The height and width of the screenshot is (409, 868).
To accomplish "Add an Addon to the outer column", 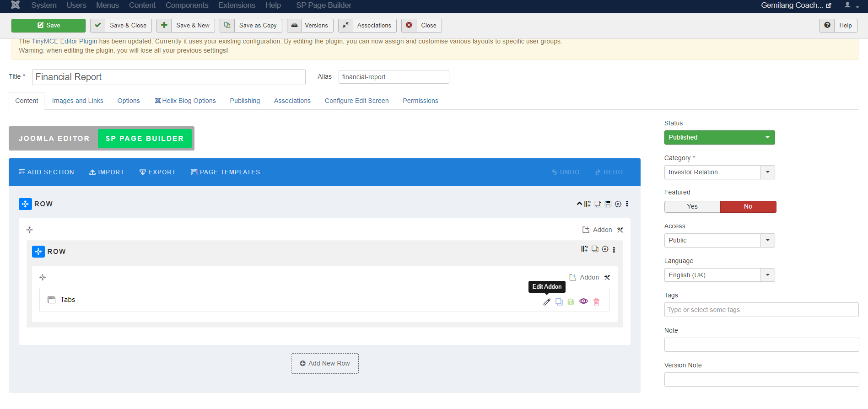I will click(x=597, y=230).
